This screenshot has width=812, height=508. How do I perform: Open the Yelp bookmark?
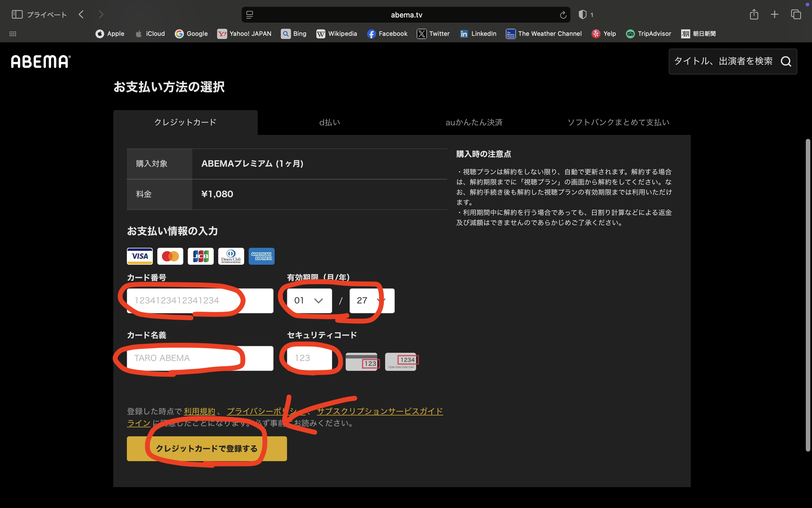[604, 34]
